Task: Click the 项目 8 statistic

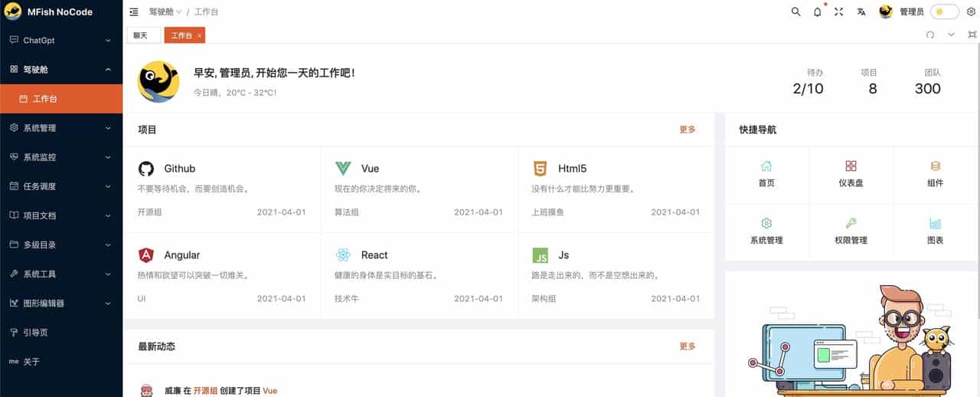Action: coord(869,81)
